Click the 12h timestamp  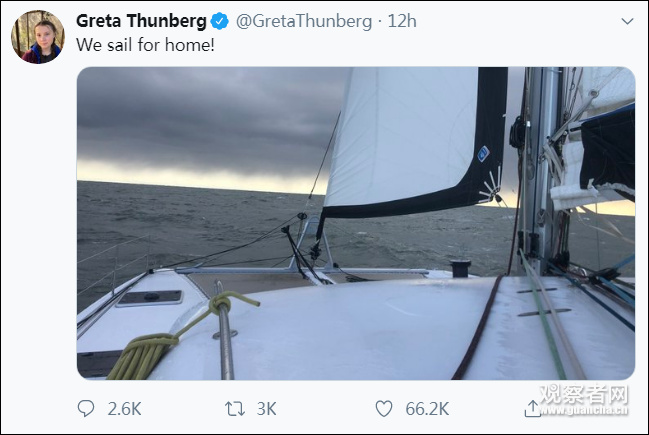pyautogui.click(x=402, y=21)
